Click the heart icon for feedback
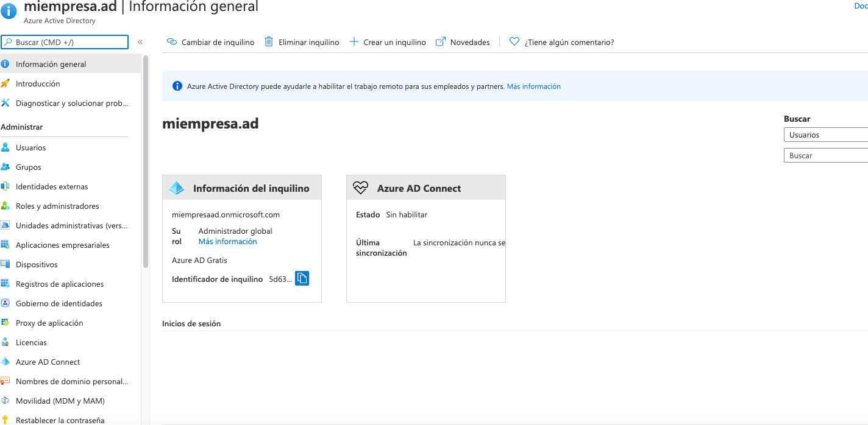Screen dimensions: 868x425 click(514, 42)
